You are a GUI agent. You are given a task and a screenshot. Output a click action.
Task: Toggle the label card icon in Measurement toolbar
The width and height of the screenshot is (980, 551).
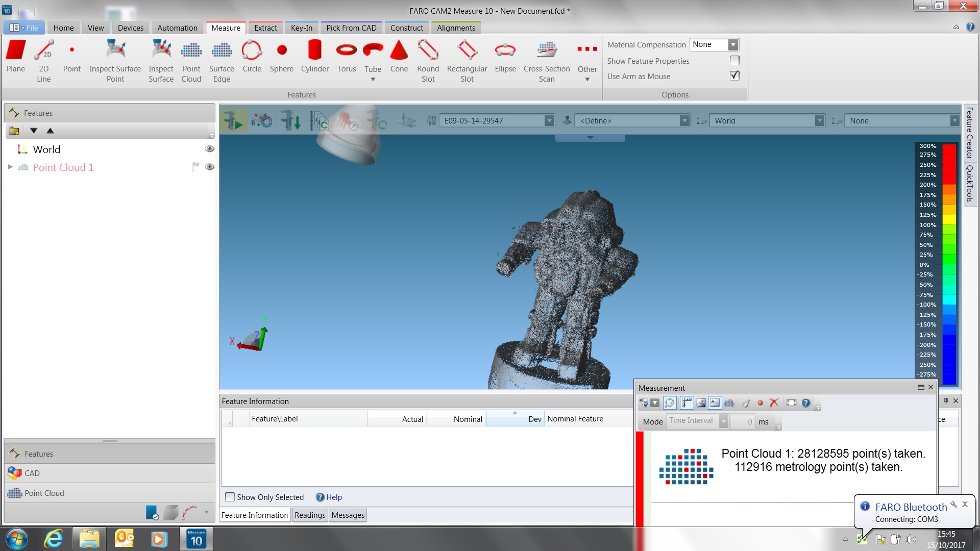(715, 403)
